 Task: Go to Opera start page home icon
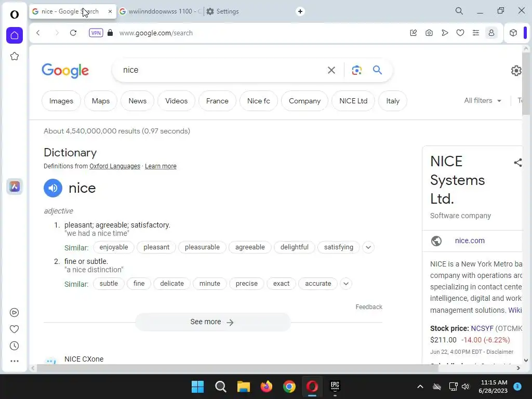pos(14,35)
